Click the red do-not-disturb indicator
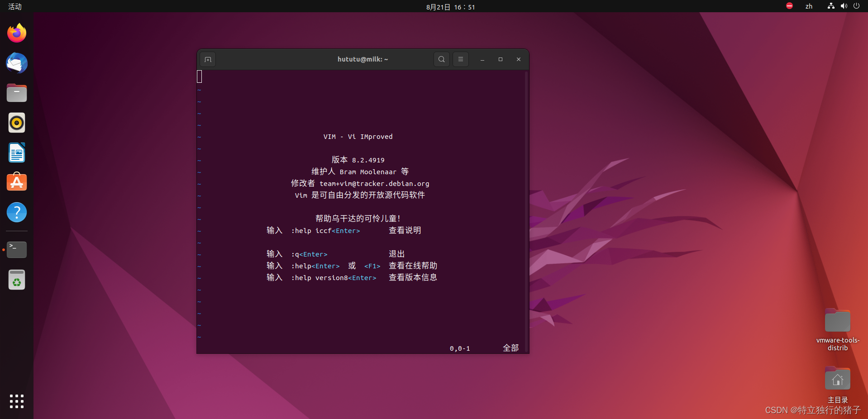868x419 pixels. pos(789,6)
